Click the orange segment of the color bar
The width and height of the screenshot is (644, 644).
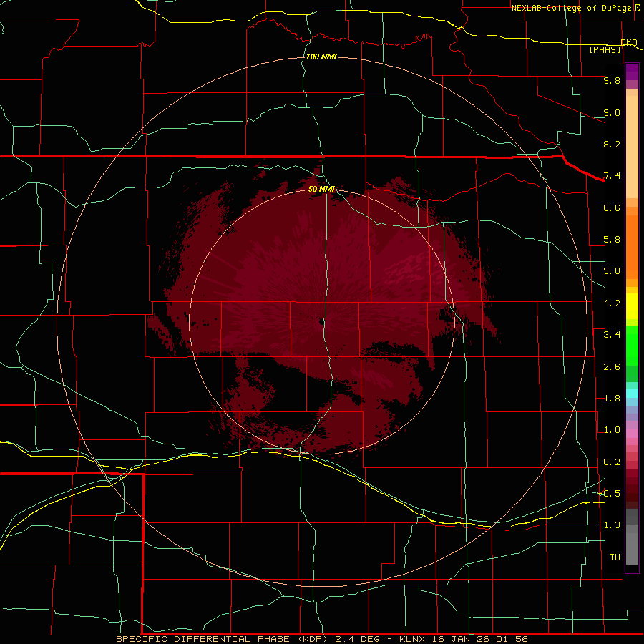pos(632,246)
